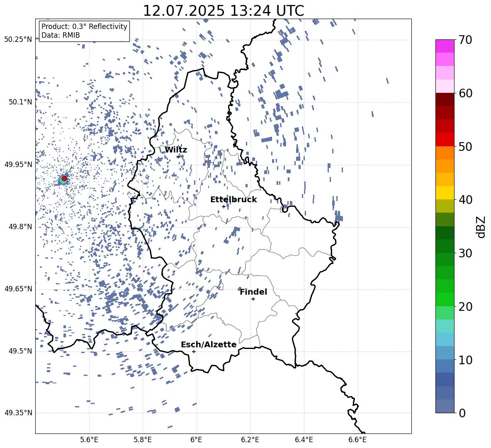Screen dimensions: 491x448
Task: Click the 6.4°E longitude label
Action: [304, 440]
